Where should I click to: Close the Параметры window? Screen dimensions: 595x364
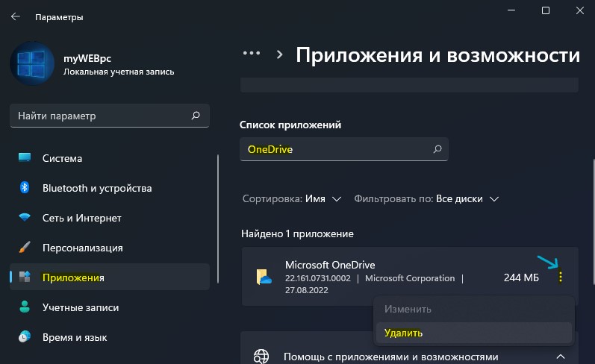(580, 10)
